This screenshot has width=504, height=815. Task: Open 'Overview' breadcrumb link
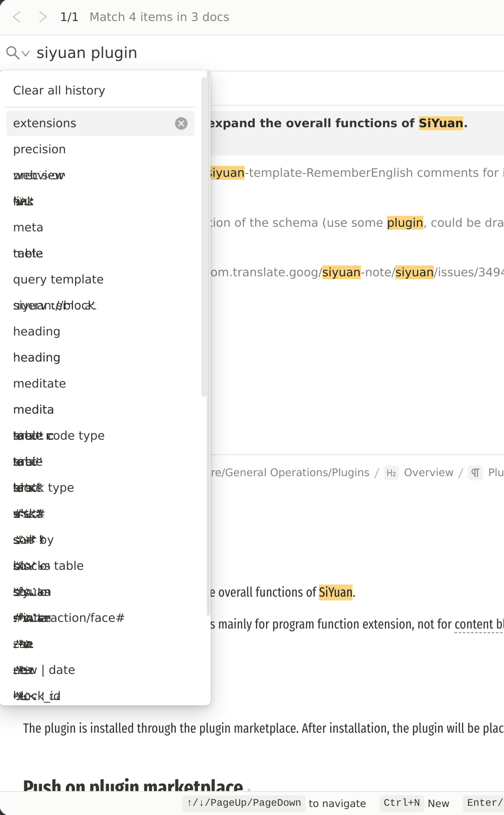click(x=428, y=473)
